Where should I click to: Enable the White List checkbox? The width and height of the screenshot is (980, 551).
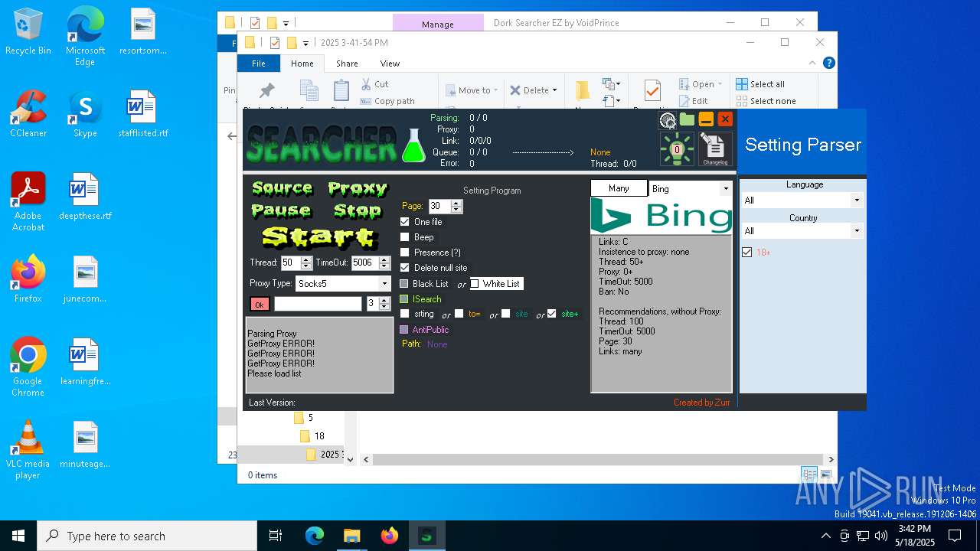click(x=475, y=284)
